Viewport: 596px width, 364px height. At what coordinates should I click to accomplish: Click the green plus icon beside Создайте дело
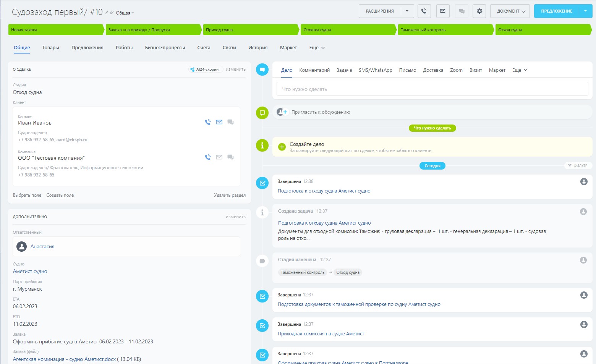tap(282, 147)
